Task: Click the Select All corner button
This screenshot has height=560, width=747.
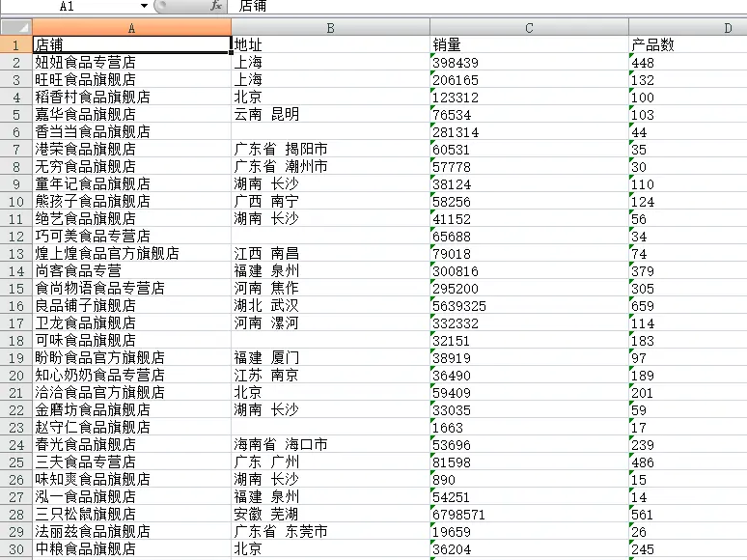Action: tap(16, 28)
